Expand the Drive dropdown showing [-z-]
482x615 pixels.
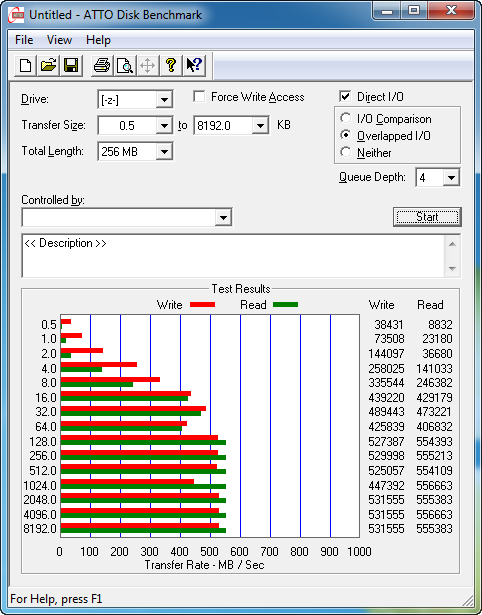[164, 100]
